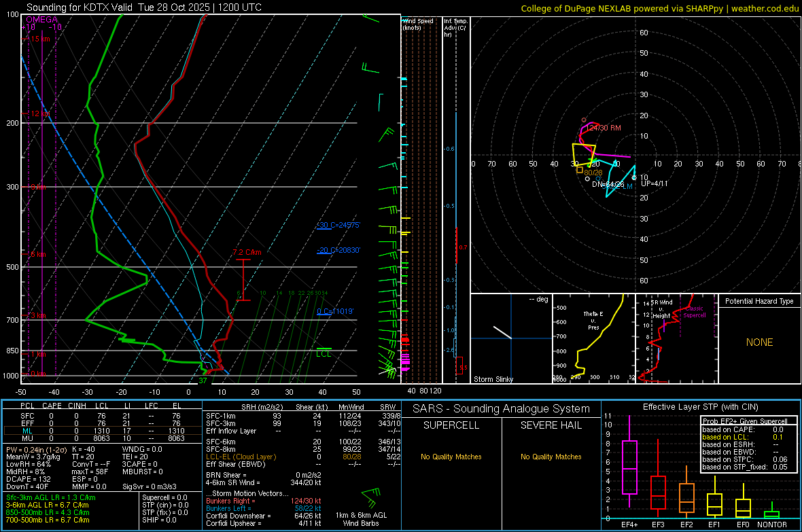Click the "SFC-6km" kinematics row

303,442
